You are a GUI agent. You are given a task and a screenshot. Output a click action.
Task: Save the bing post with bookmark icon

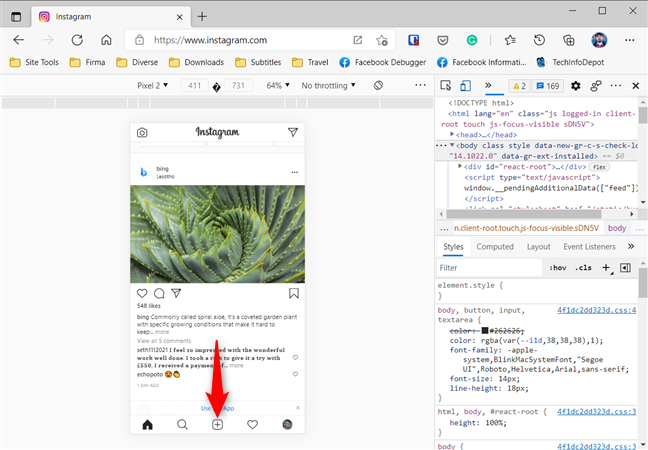coord(294,293)
